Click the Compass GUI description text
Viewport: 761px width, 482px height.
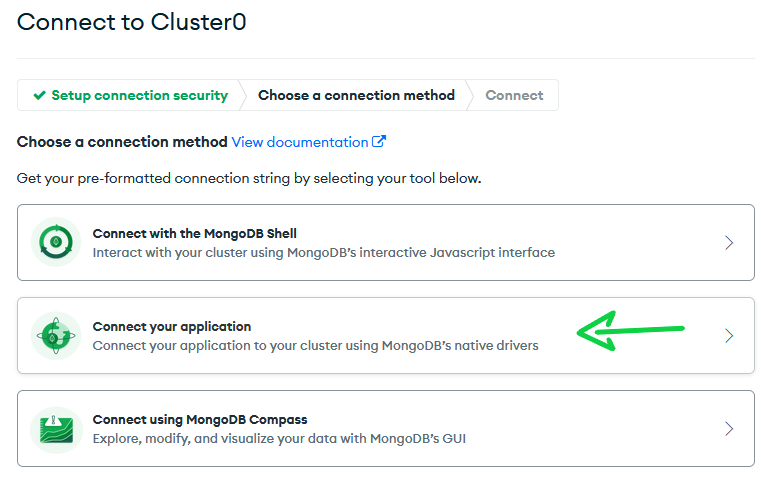(x=279, y=439)
